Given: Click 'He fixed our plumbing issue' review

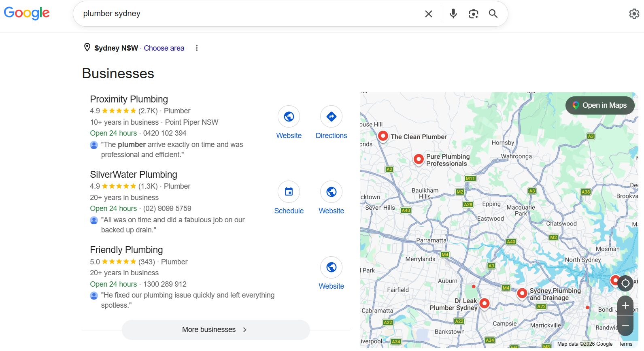Looking at the screenshot, I should [x=188, y=300].
